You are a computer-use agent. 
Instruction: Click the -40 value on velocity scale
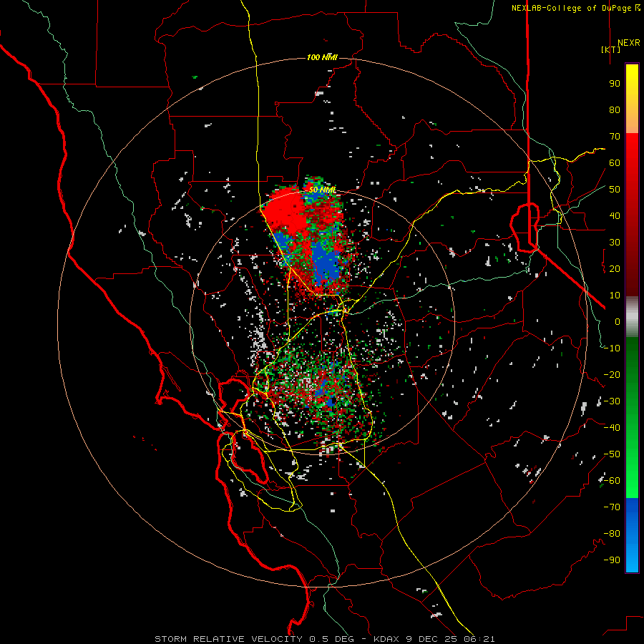(x=612, y=428)
